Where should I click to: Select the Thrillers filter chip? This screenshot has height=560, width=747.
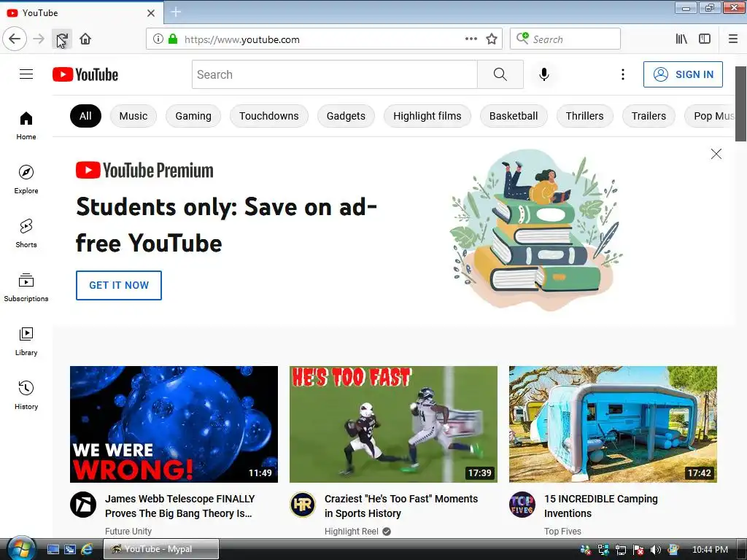click(584, 116)
